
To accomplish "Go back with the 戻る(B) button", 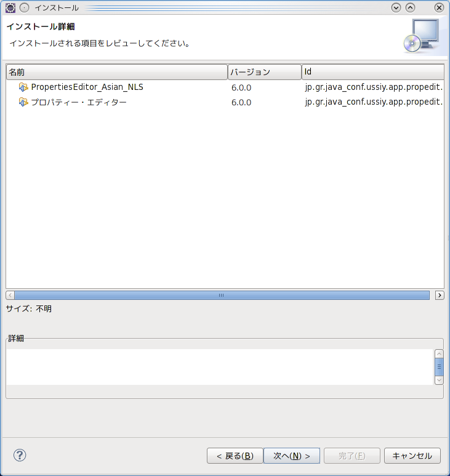I will point(235,456).
